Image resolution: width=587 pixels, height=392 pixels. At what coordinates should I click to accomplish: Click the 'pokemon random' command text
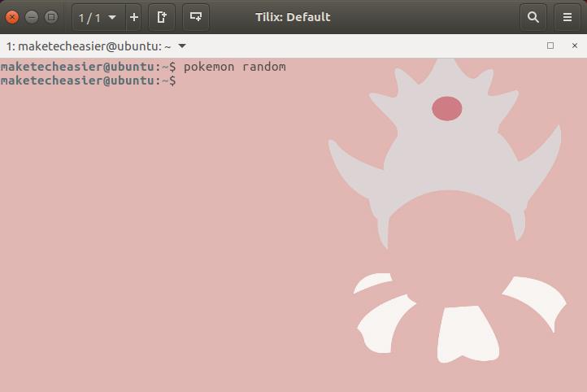[x=235, y=67]
